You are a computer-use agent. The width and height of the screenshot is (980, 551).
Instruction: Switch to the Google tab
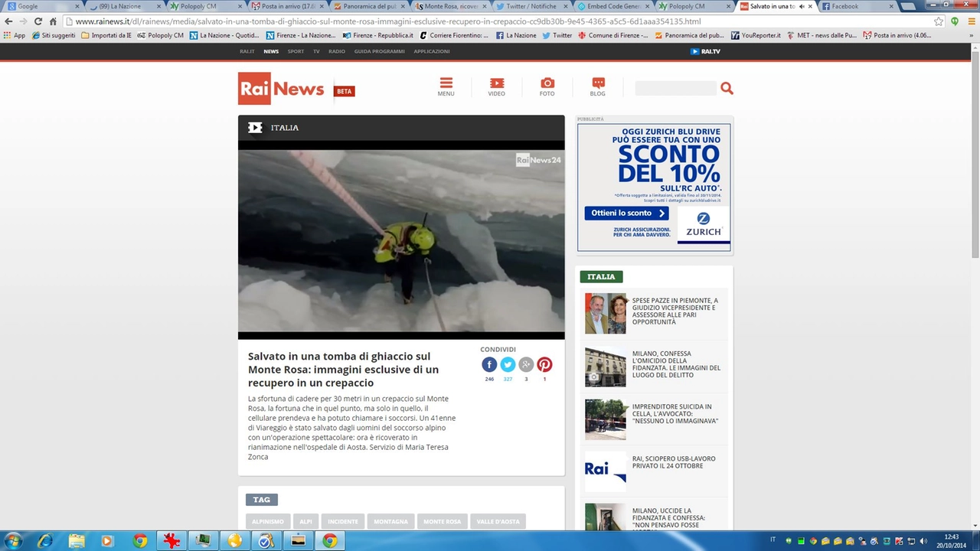pyautogui.click(x=41, y=6)
